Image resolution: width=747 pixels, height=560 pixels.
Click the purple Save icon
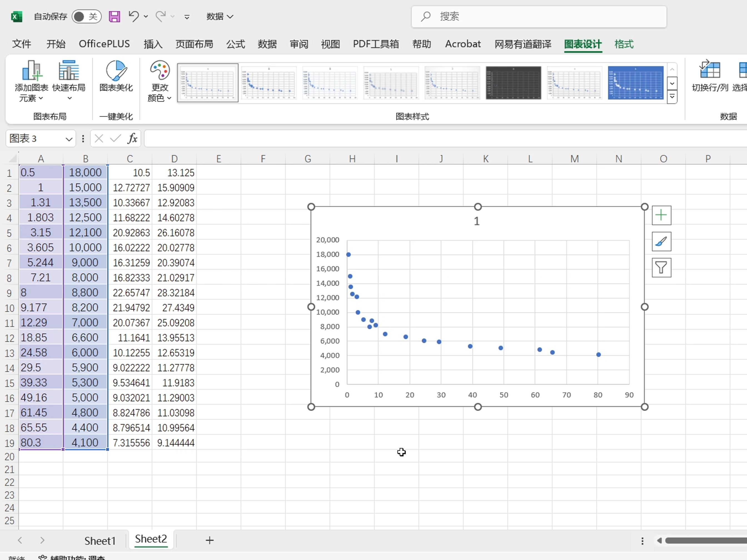114,16
